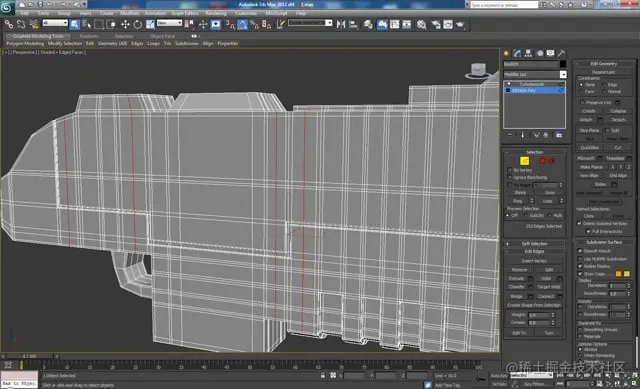Enable Ignore Backfacing checkbox
The height and width of the screenshot is (389, 640).
(x=510, y=178)
